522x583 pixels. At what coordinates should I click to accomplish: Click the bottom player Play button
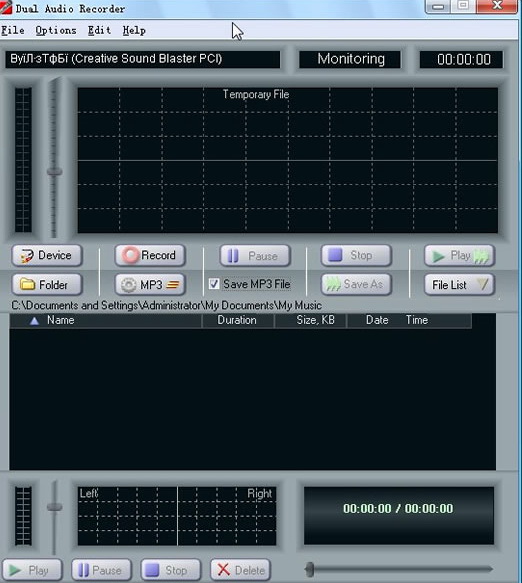coord(32,570)
